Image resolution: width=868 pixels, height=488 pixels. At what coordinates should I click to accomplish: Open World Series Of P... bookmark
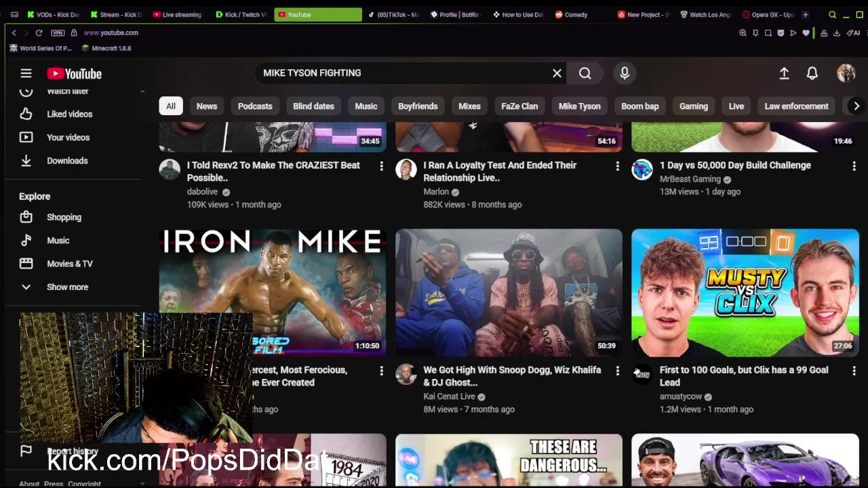click(x=41, y=48)
